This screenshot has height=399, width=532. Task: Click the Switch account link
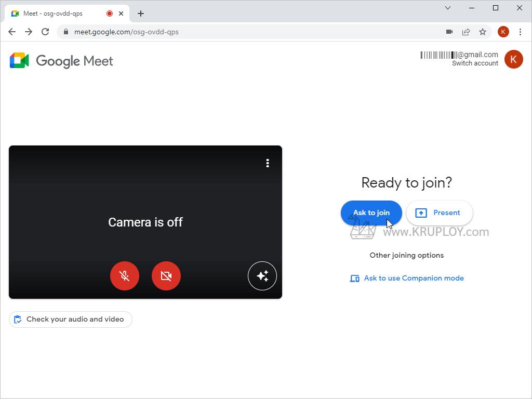point(475,63)
